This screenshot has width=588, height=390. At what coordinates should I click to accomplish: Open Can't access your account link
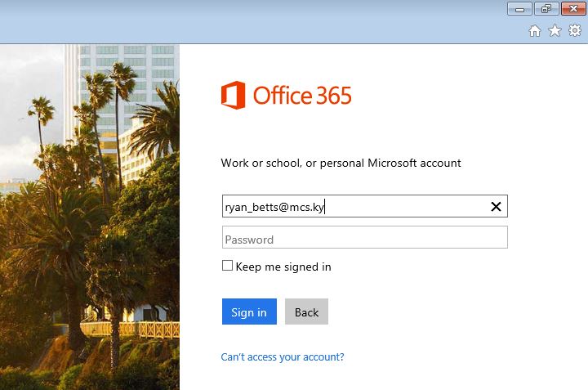point(282,357)
